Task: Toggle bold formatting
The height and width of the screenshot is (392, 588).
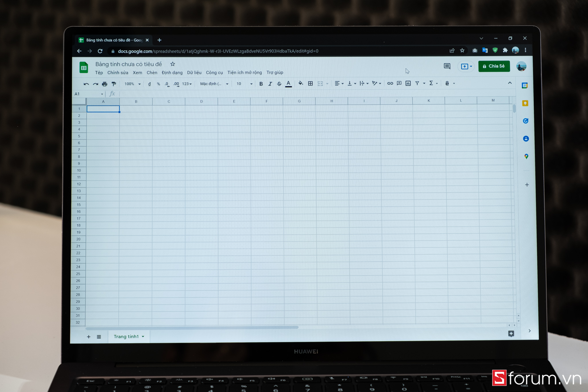Action: 261,84
